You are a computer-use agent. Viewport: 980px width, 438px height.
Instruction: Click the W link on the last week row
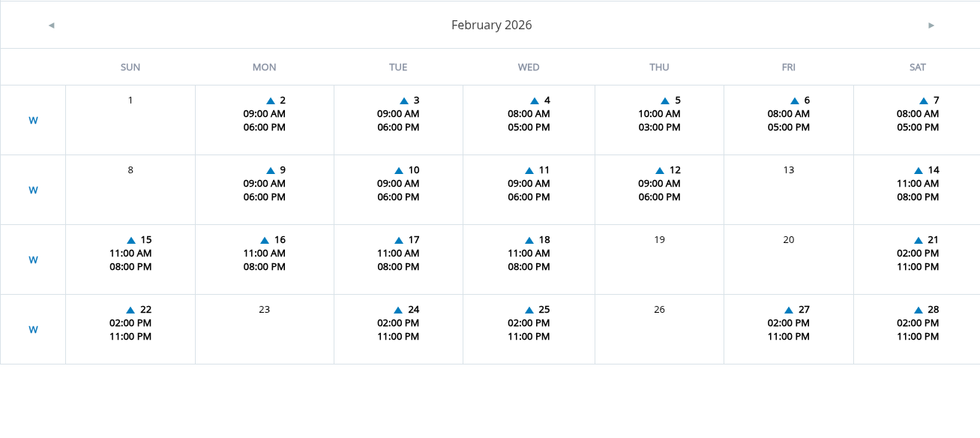pos(33,328)
